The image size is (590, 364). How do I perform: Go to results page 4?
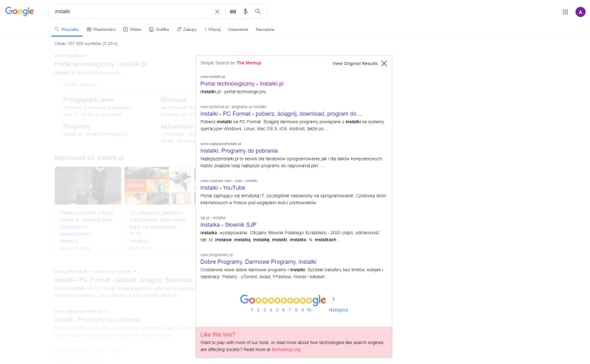click(x=271, y=310)
